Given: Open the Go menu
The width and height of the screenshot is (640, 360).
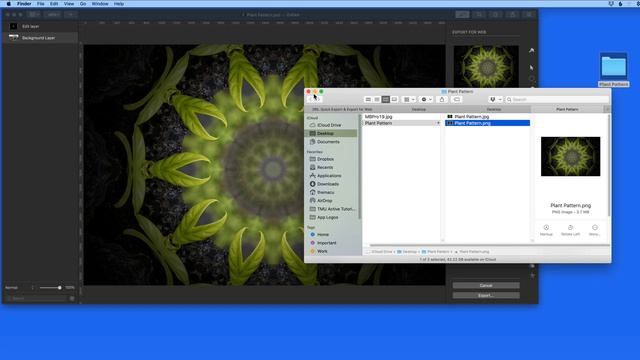Looking at the screenshot, I should 83,4.
